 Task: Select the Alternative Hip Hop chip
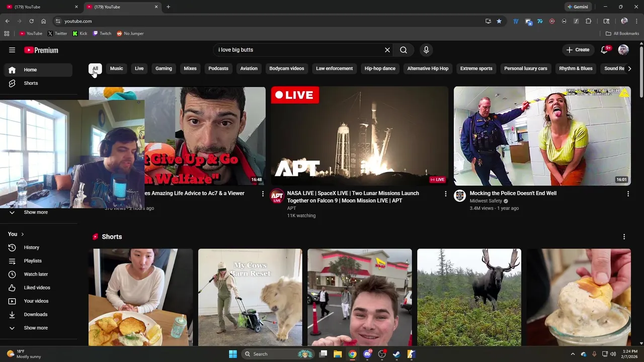click(x=428, y=68)
